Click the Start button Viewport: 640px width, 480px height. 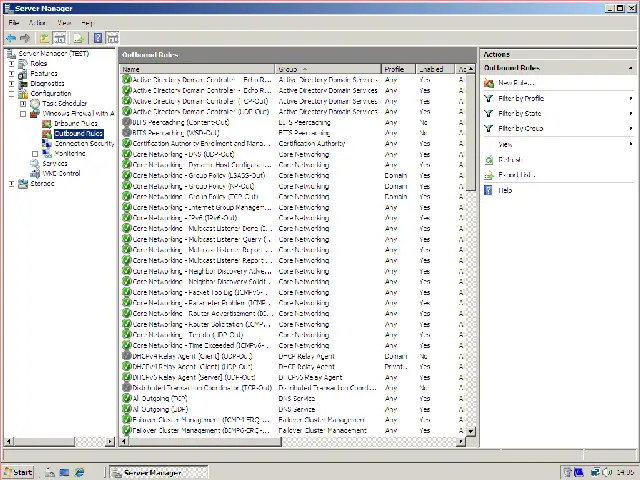tap(18, 472)
